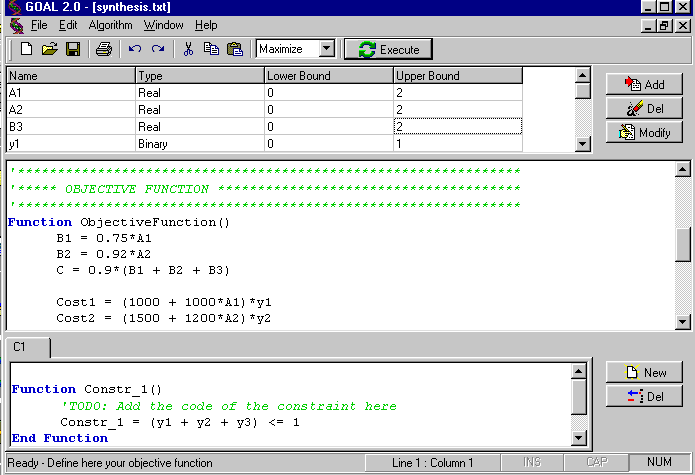Viewport: 695px width, 475px height.
Task: Click the objective editor scrollbar thumb
Action: click(683, 244)
